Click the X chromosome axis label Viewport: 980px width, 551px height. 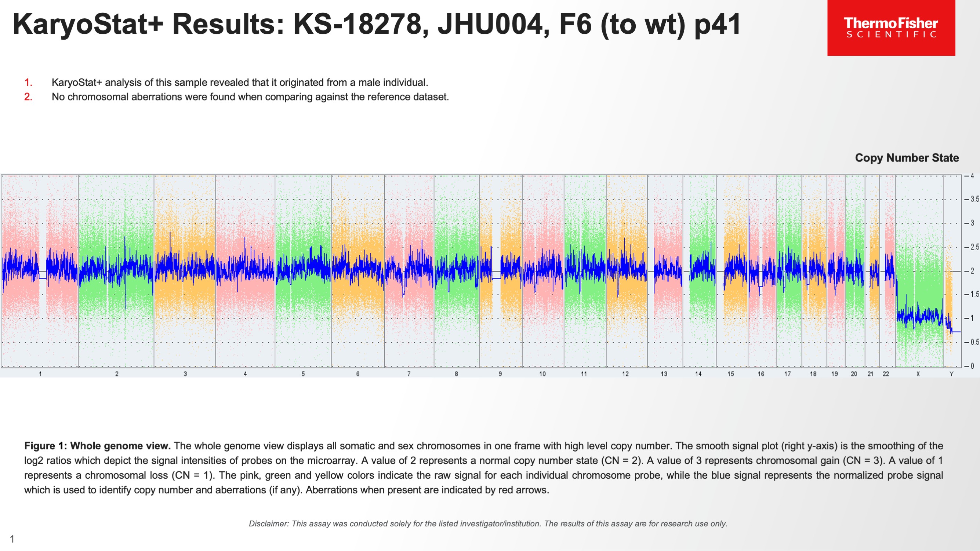tap(918, 374)
